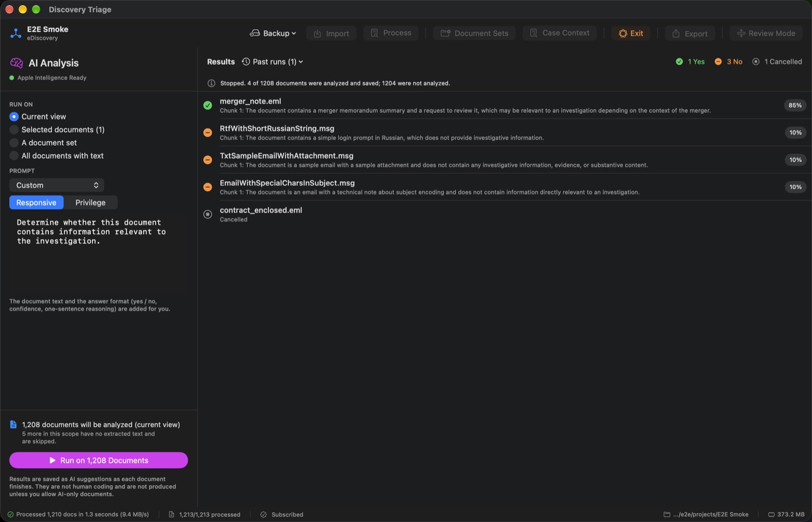Click the AI Analysis brain icon
The height and width of the screenshot is (522, 812).
(16, 63)
